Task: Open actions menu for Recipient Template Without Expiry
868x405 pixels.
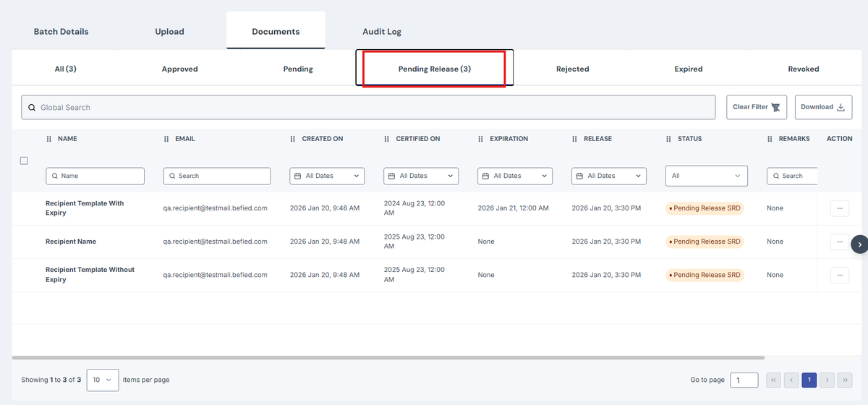Action: pyautogui.click(x=840, y=275)
